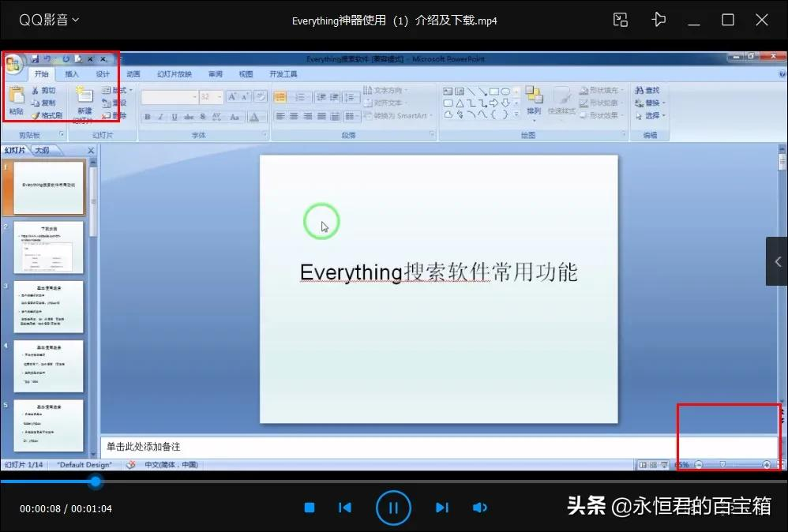Viewport: 788px width, 532px height.
Task: Open the QQ影音 main menu dropdown
Action: [x=49, y=20]
